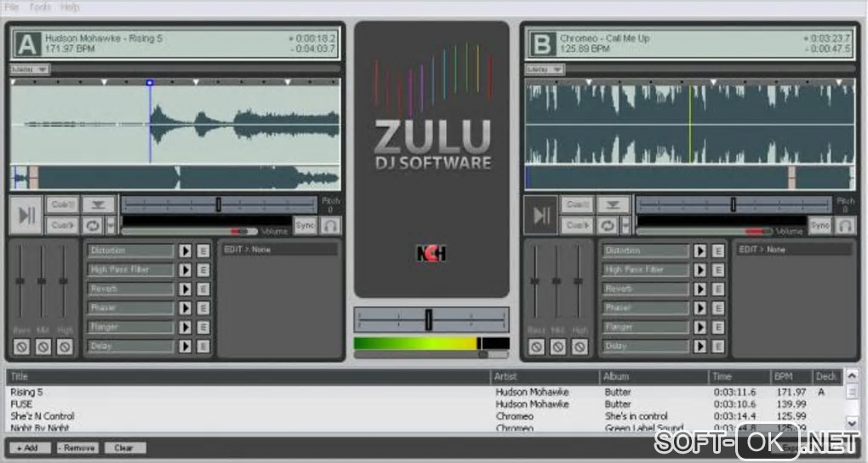
Task: Start Delay effect on deck A
Action: click(185, 346)
